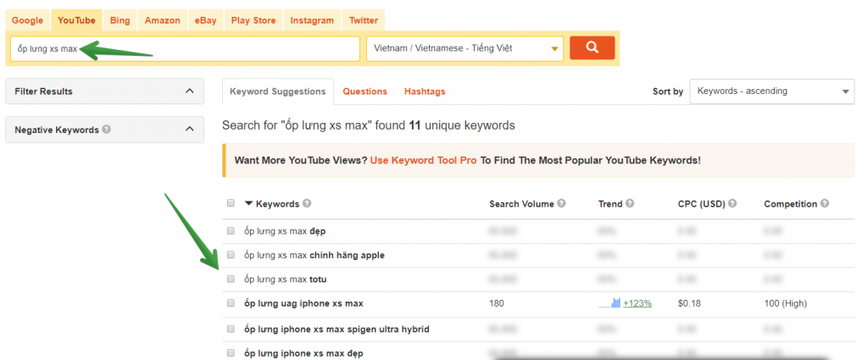Switch to the Twitter tab
This screenshot has height=360, width=868.
pos(364,20)
